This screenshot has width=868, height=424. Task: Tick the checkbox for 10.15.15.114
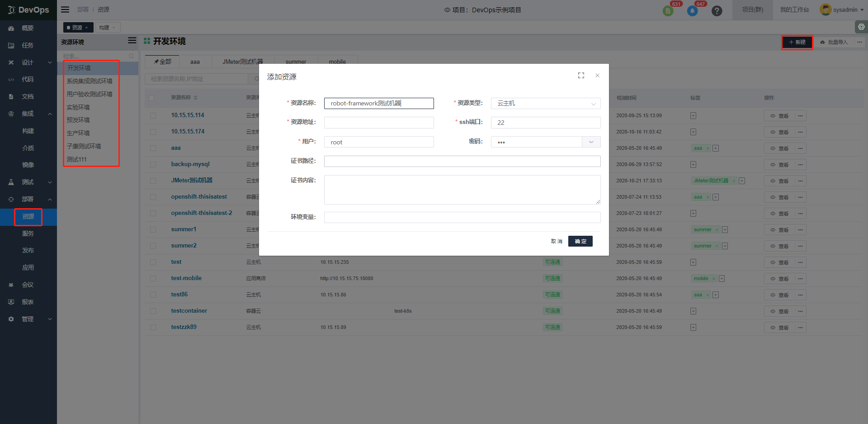pos(153,116)
